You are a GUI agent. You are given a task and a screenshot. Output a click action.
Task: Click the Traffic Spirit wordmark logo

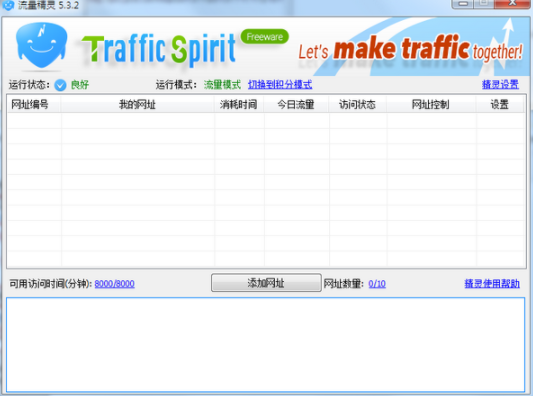coord(158,49)
